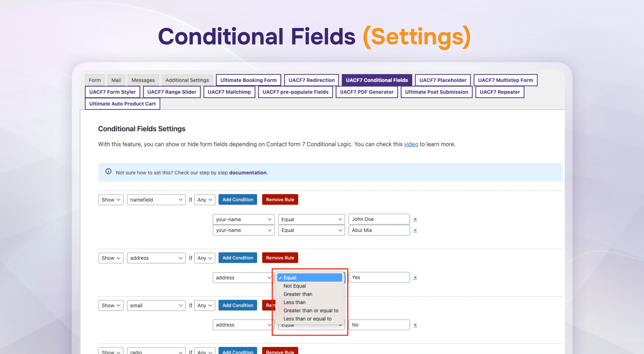Open the Any dropdown in the address rule
The image size is (644, 354).
click(205, 258)
